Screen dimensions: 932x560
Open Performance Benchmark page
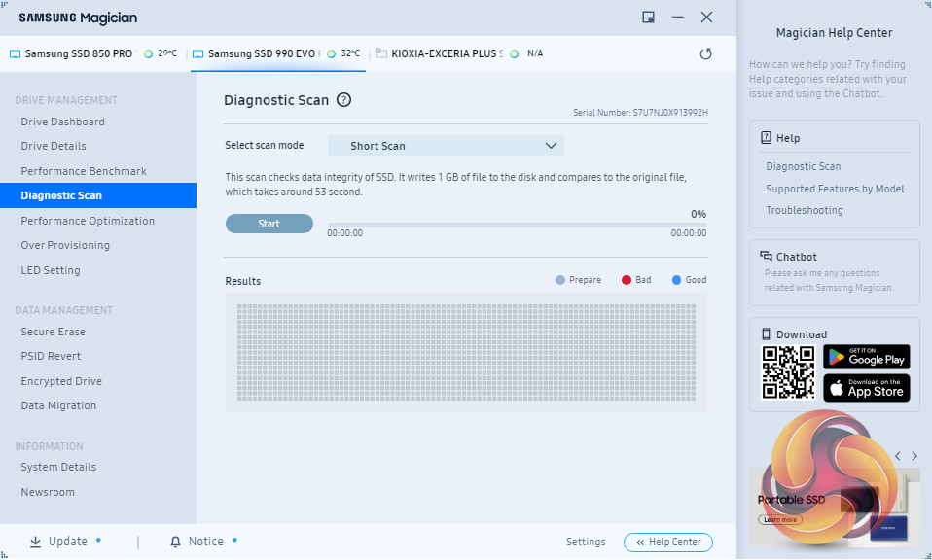[84, 171]
